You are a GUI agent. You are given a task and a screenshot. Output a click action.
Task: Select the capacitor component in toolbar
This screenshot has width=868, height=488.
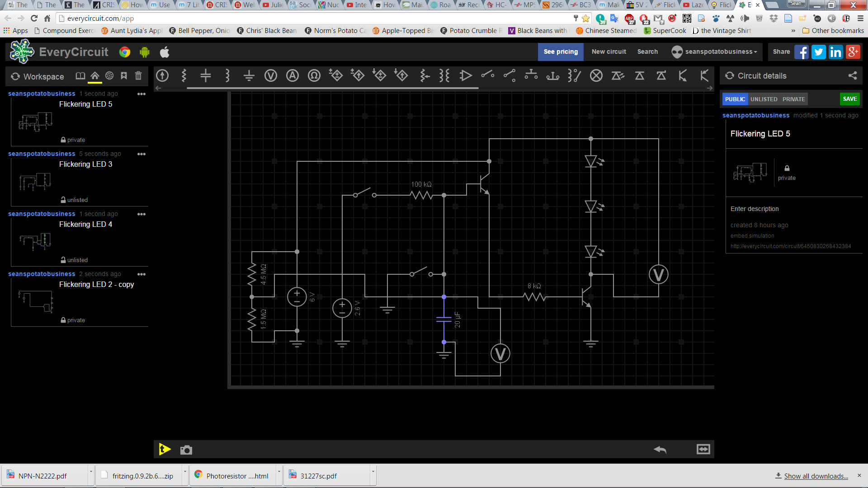click(206, 75)
